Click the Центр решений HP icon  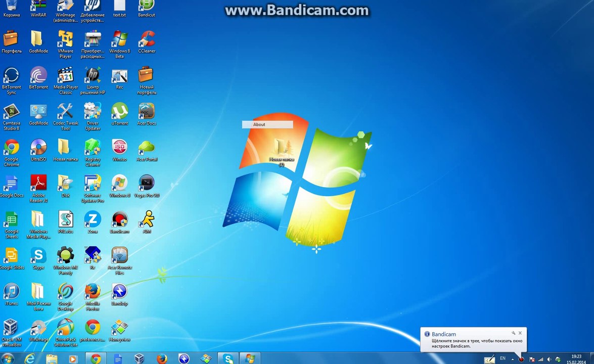(93, 80)
